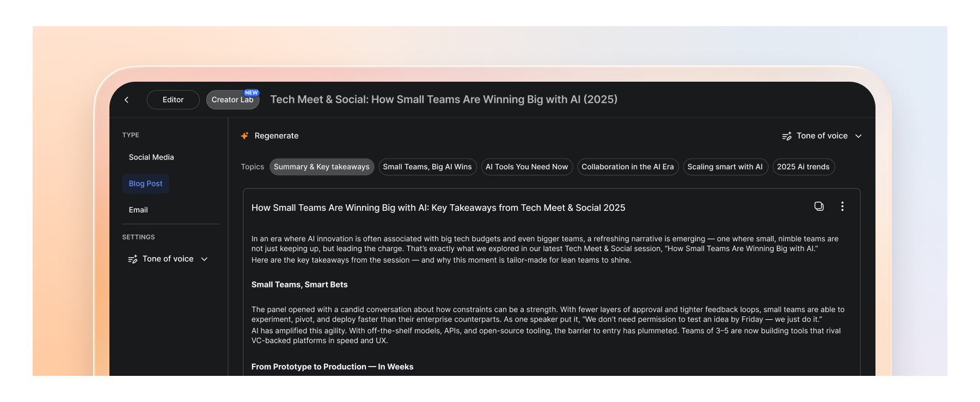
Task: Click the paragraph starting The panel opened
Action: (548, 314)
